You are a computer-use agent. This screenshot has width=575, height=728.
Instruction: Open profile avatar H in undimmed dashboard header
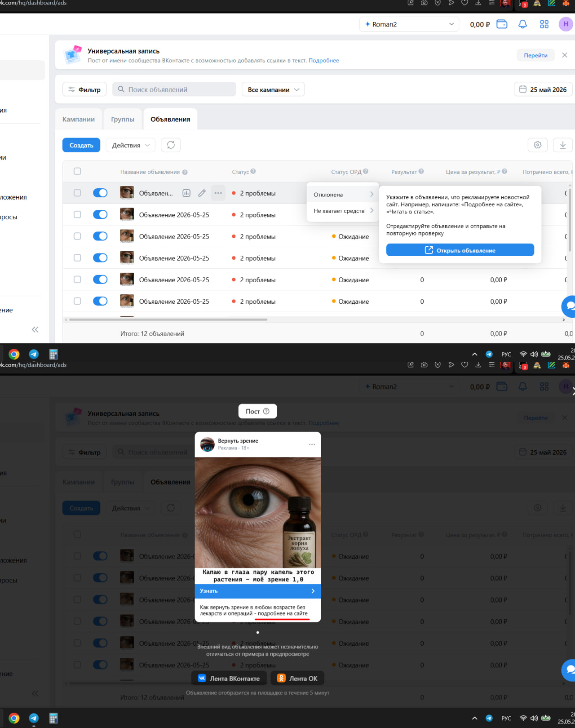(566, 24)
